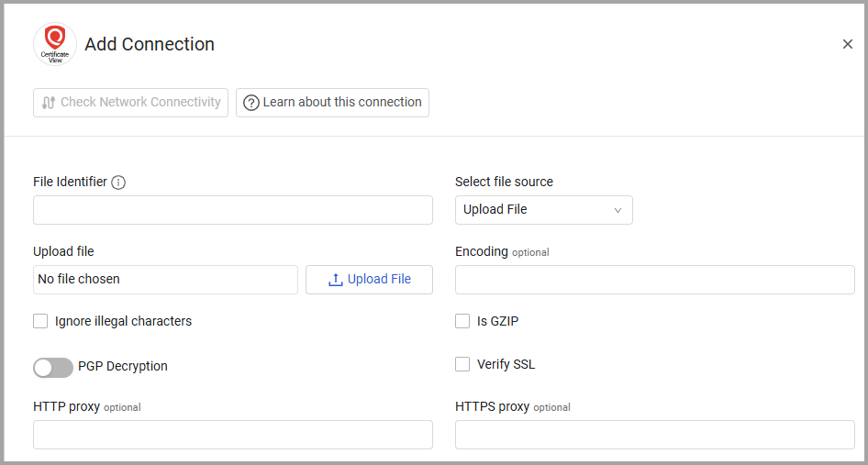Click the question mark help icon
This screenshot has width=868, height=465.
coord(250,103)
